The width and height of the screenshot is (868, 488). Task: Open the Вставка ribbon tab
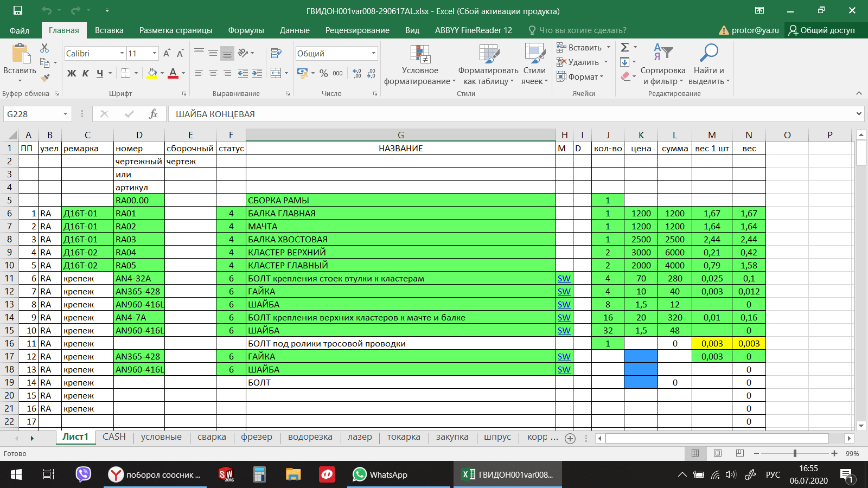[x=109, y=30]
